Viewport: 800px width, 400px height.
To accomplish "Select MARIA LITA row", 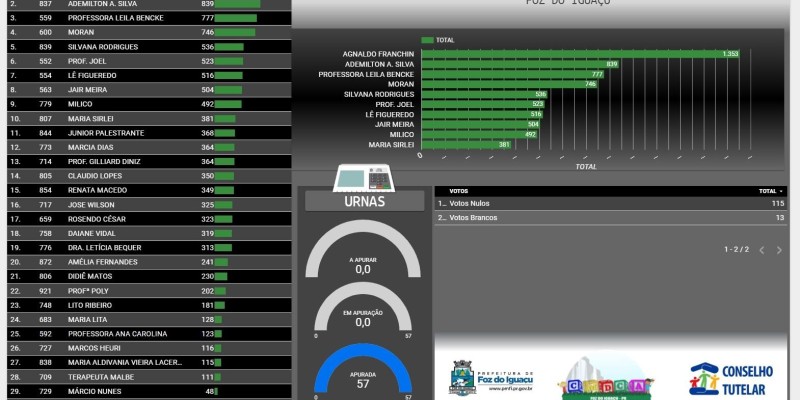I will [149, 320].
